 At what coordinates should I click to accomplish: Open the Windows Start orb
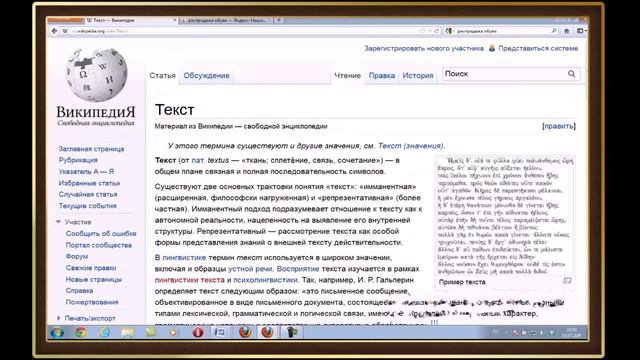pyautogui.click(x=57, y=332)
